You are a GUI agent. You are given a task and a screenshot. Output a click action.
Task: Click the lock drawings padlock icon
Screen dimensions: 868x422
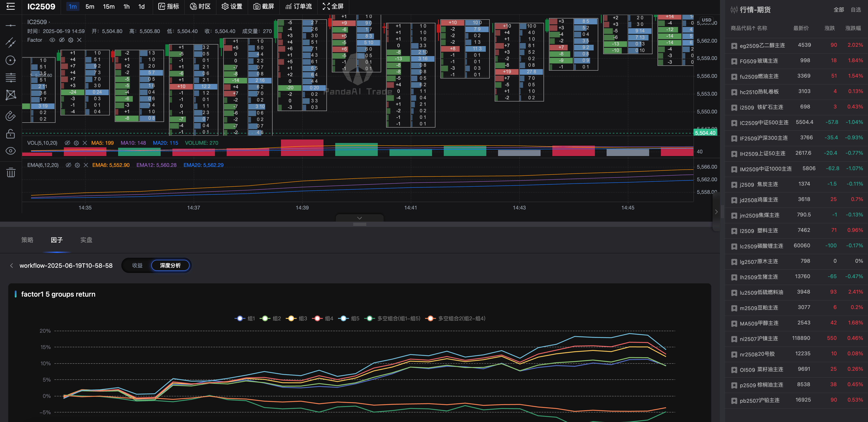pos(10,134)
